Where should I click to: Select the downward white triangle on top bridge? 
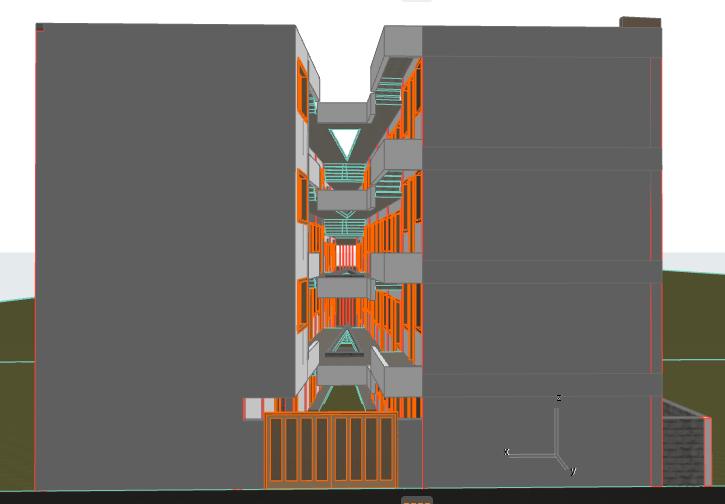(345, 142)
